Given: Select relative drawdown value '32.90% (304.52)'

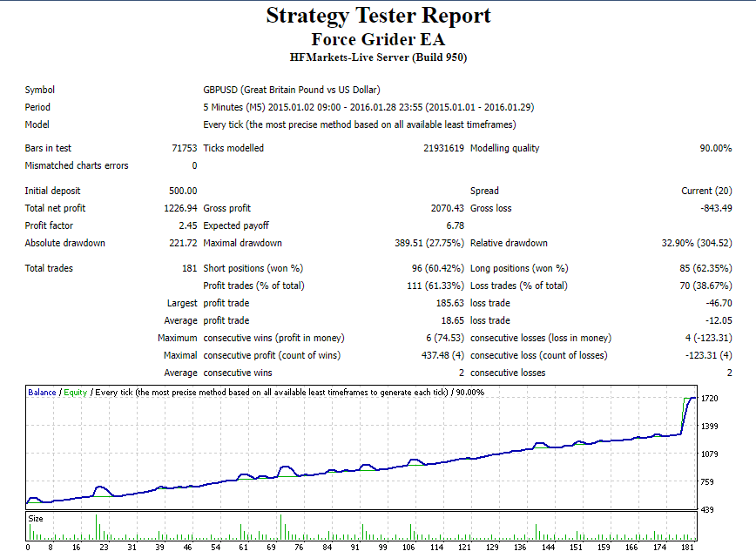Looking at the screenshot, I should 697,244.
